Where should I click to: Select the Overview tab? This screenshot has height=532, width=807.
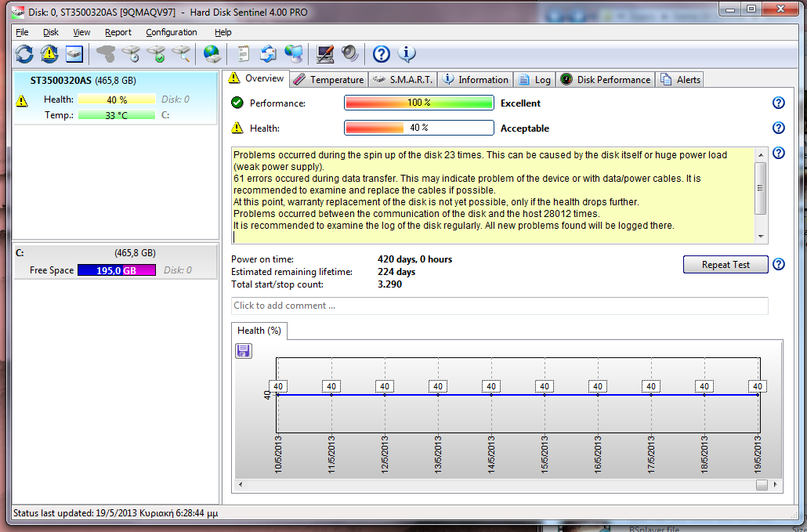point(257,78)
